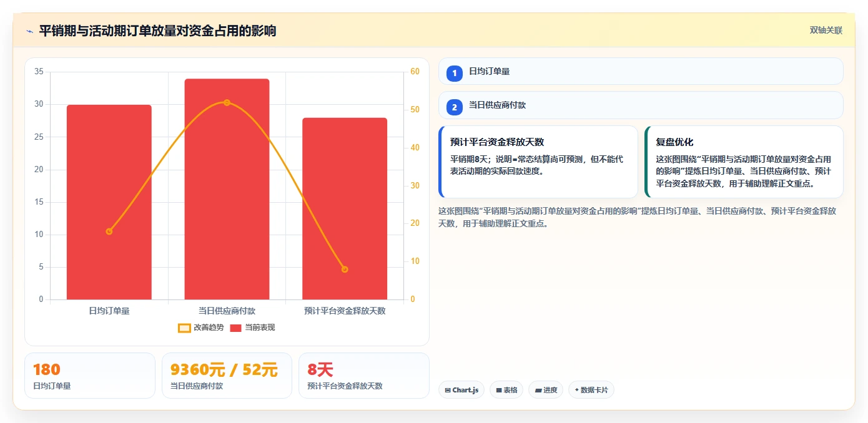
Task: Click the 进度 tag
Action: click(546, 390)
